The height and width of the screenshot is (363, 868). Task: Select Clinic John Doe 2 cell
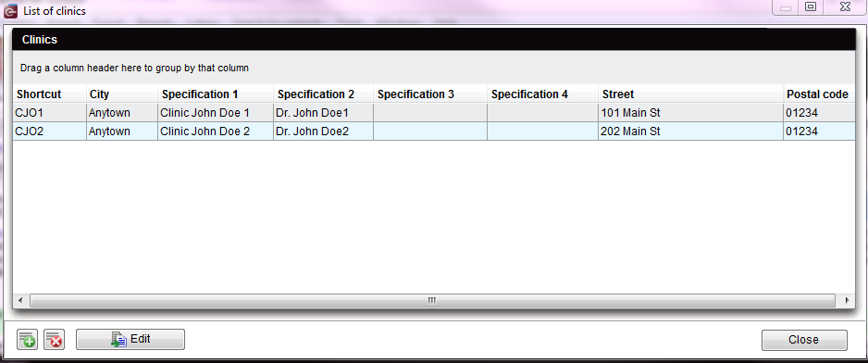pyautogui.click(x=216, y=131)
